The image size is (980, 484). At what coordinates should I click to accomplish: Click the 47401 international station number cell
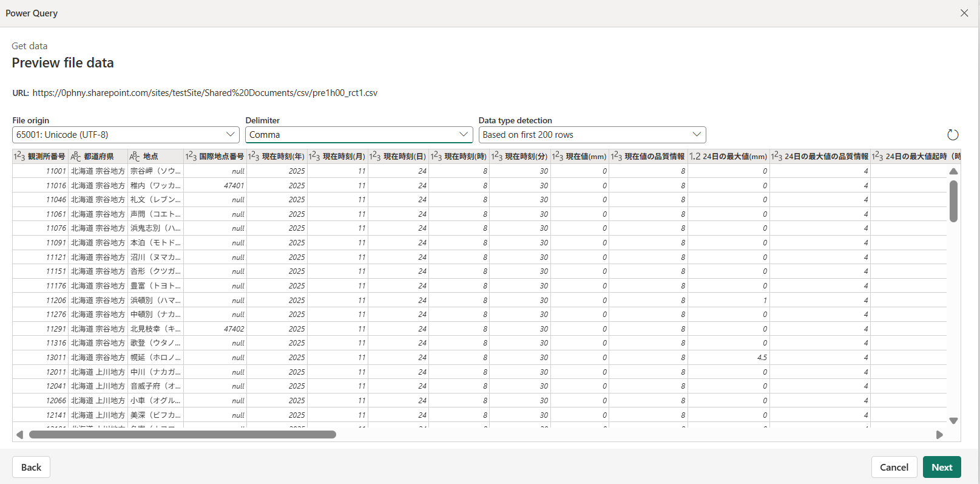[215, 185]
